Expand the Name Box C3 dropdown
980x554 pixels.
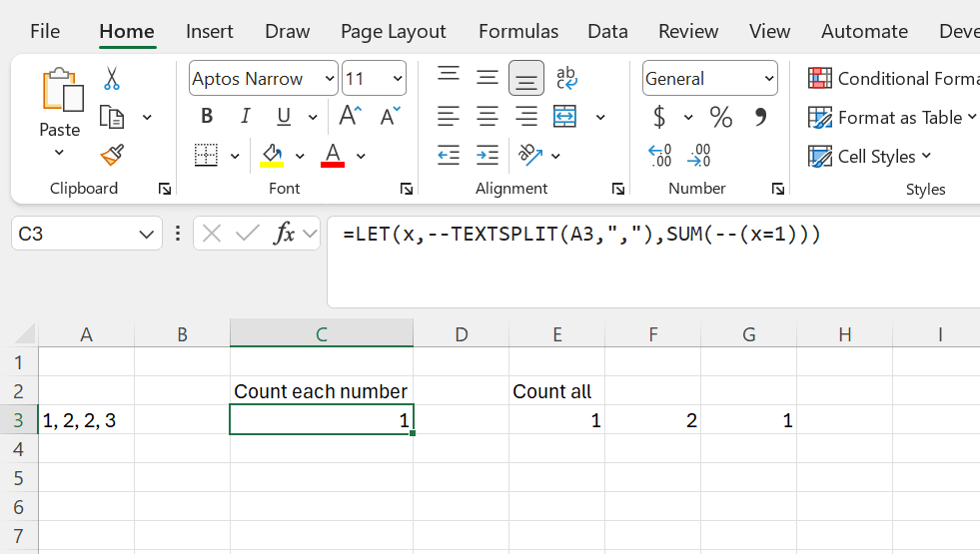146,235
